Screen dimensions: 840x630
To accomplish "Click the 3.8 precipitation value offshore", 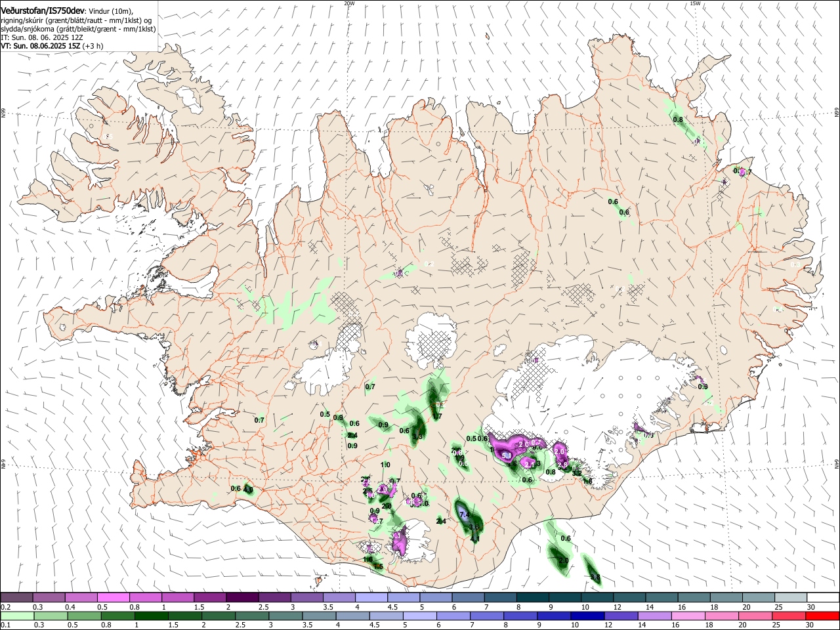I will (x=595, y=577).
